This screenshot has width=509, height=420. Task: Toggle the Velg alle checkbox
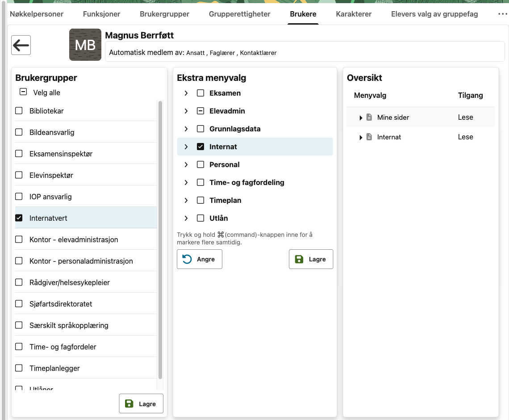coord(23,92)
